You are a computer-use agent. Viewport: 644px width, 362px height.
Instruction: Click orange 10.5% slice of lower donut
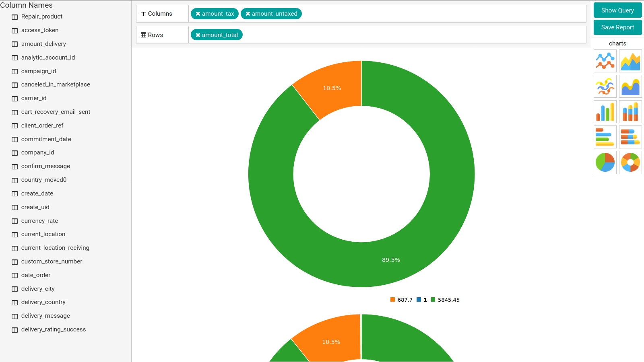tap(331, 342)
